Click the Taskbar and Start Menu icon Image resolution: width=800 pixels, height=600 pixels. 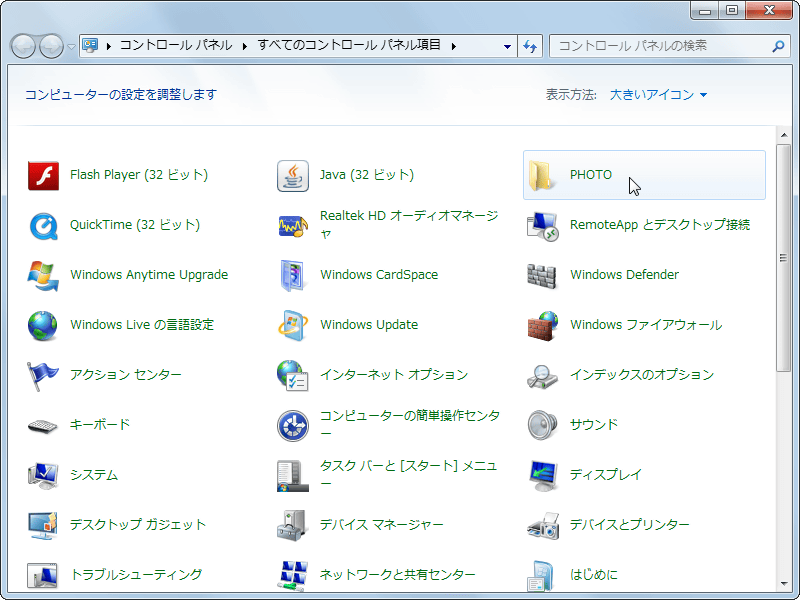pyautogui.click(x=293, y=476)
